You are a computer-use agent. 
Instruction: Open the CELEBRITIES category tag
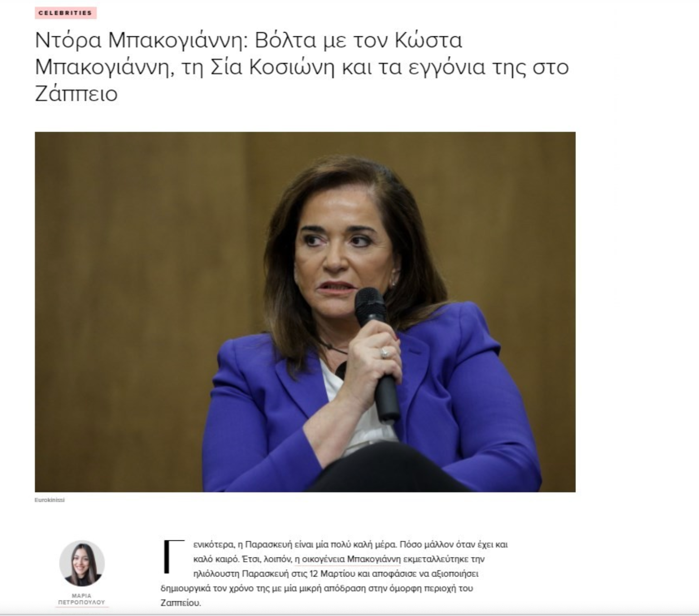click(65, 13)
